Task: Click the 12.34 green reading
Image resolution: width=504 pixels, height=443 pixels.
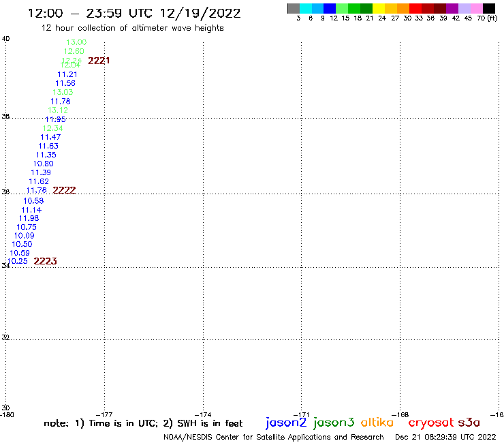Action: tap(52, 128)
